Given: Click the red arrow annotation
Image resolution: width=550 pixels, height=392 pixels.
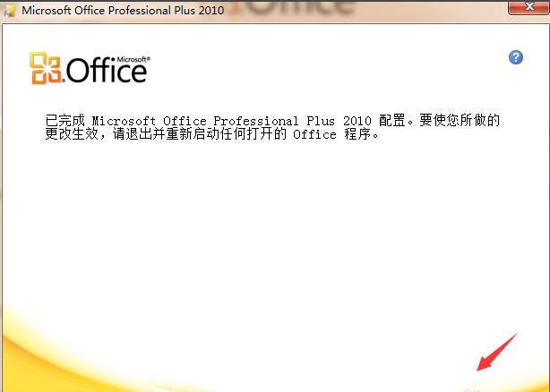Looking at the screenshot, I should pyautogui.click(x=498, y=351).
